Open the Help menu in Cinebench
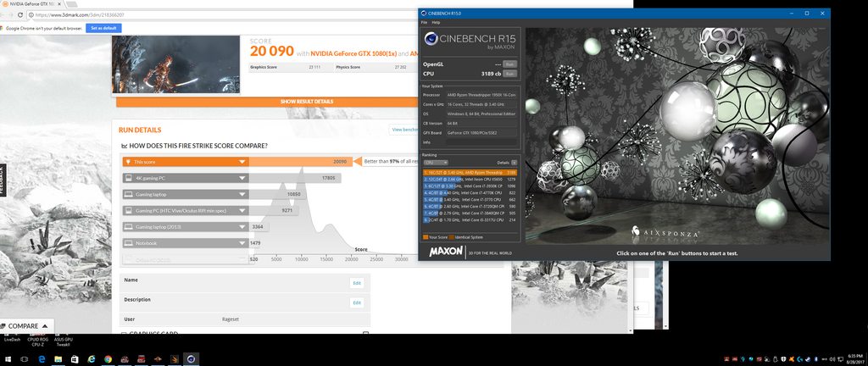Image resolution: width=868 pixels, height=366 pixels. pyautogui.click(x=436, y=23)
